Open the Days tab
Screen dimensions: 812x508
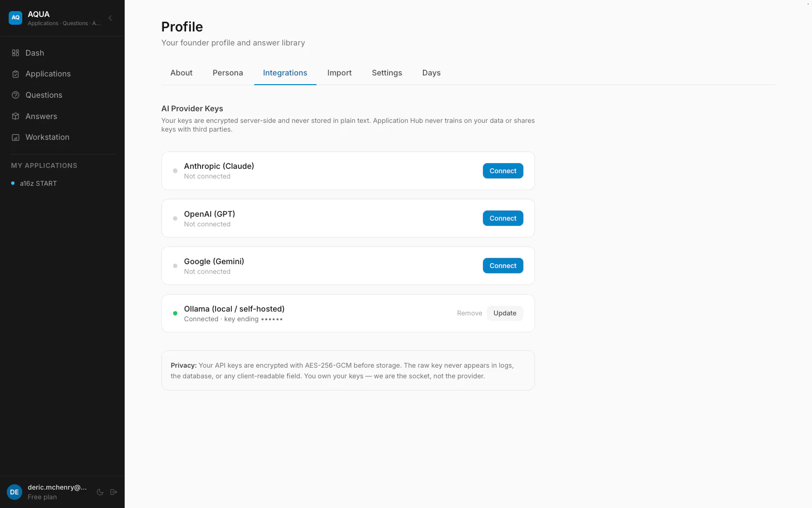[431, 73]
